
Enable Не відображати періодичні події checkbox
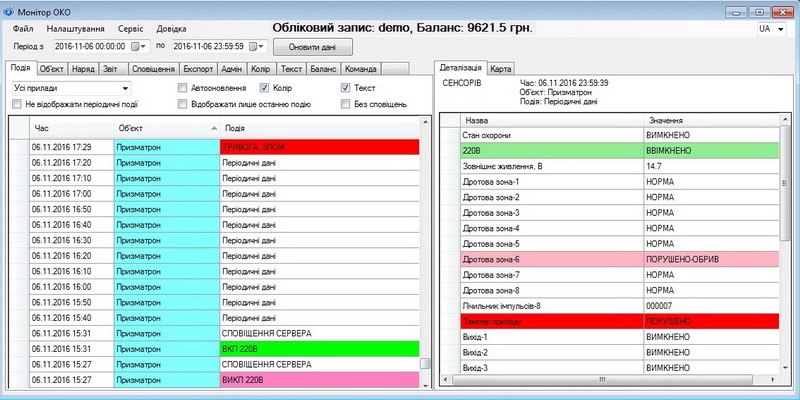click(17, 105)
